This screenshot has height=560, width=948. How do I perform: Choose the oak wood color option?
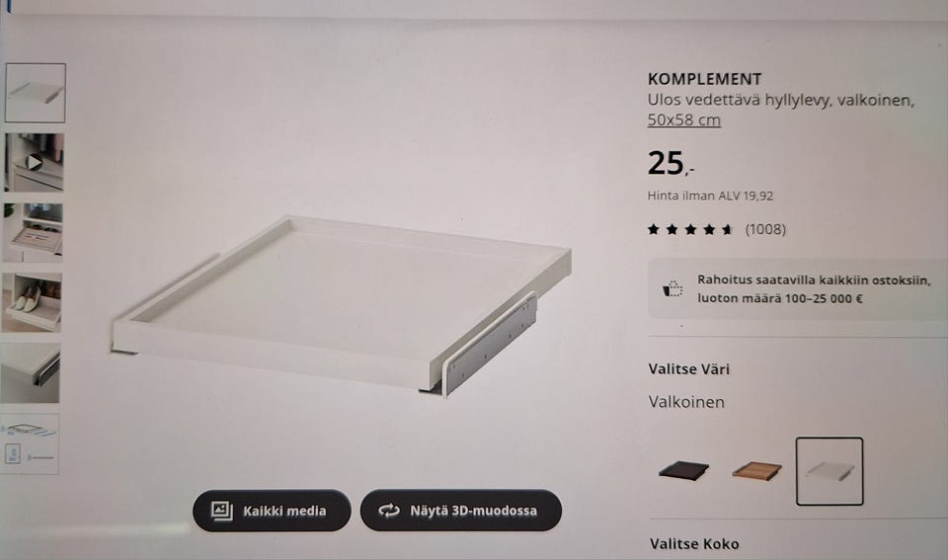point(756,470)
